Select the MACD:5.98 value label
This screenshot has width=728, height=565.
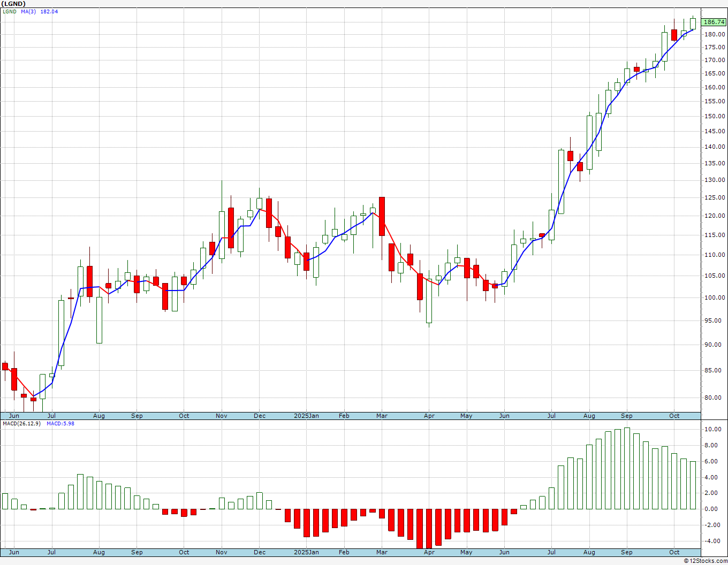pos(60,424)
